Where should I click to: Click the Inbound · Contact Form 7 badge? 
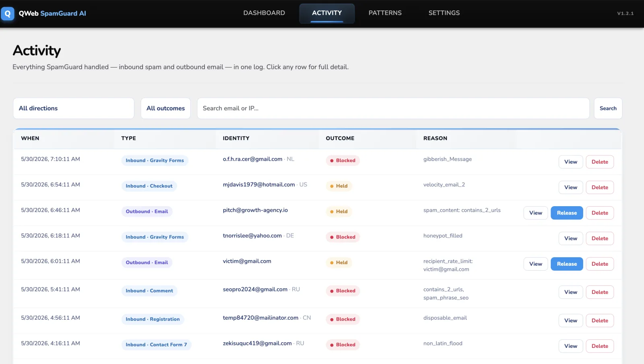coord(156,345)
